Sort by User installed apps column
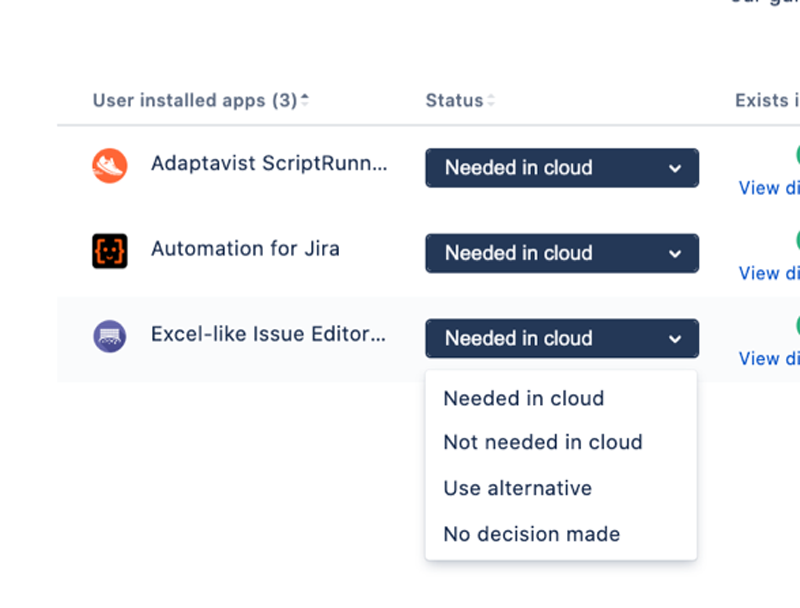The width and height of the screenshot is (800, 608). pyautogui.click(x=201, y=100)
